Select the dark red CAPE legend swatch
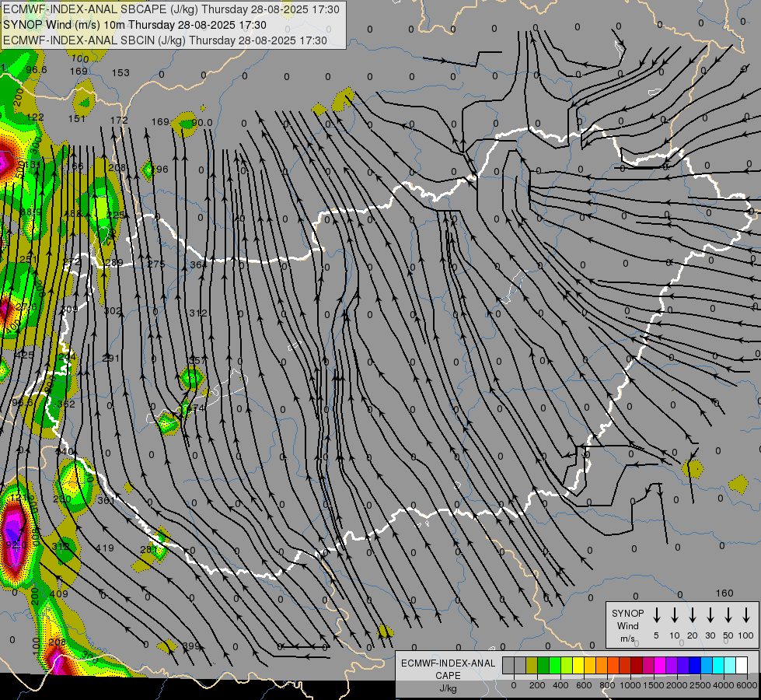Image resolution: width=761 pixels, height=700 pixels. (637, 665)
